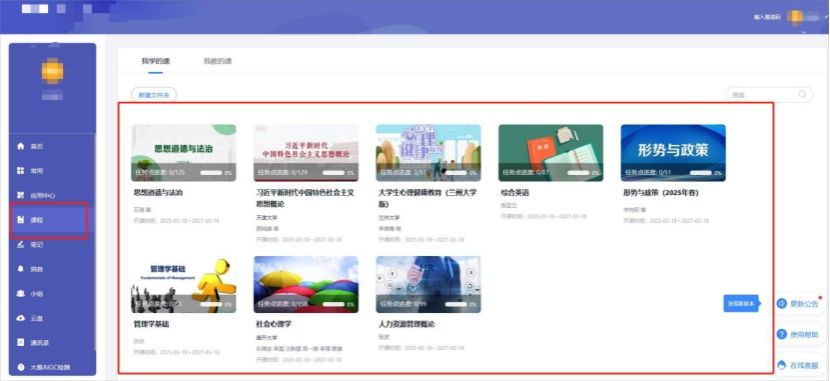The width and height of the screenshot is (830, 381).
Task: Click the 管理学基础 course title
Action: tap(151, 324)
